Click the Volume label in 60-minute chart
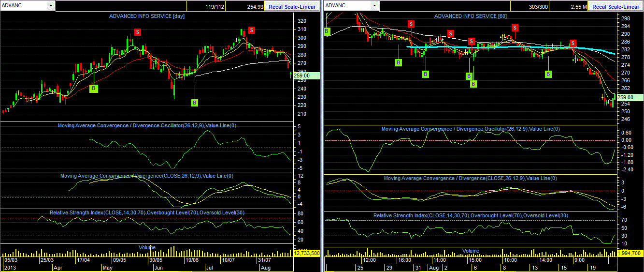 pyautogui.click(x=471, y=251)
